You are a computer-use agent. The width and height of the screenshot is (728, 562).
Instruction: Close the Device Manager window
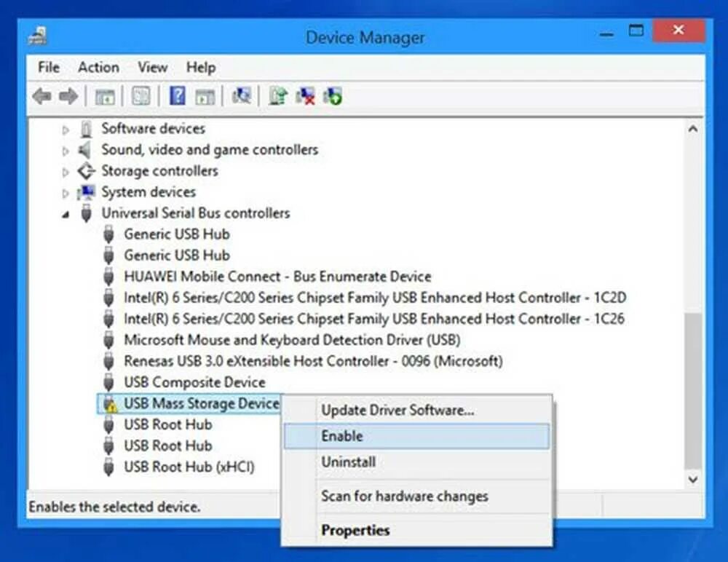(678, 31)
